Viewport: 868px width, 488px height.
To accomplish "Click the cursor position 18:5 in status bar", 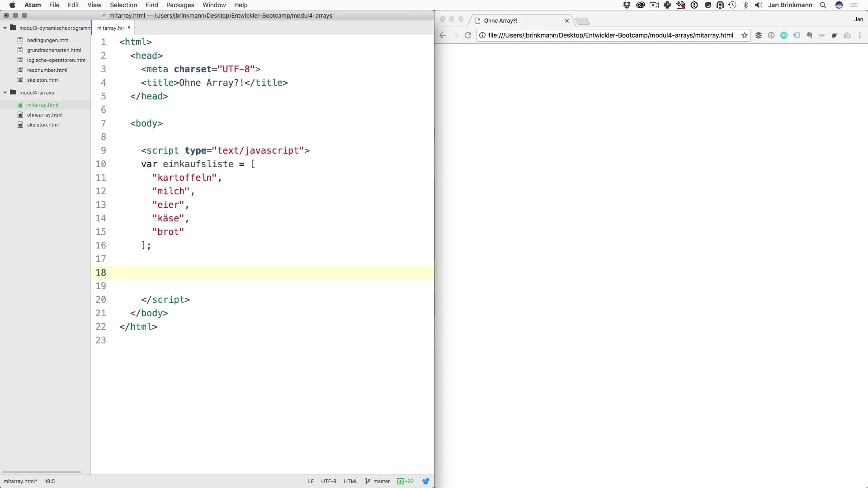I will coord(50,481).
